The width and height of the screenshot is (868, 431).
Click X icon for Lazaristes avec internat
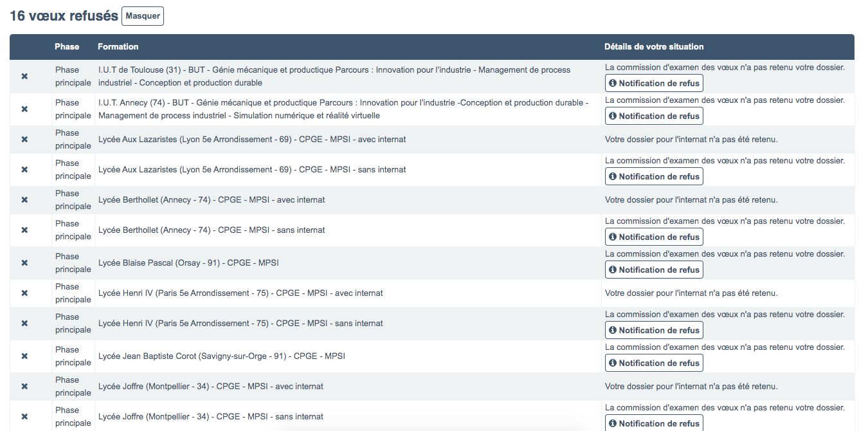click(24, 140)
